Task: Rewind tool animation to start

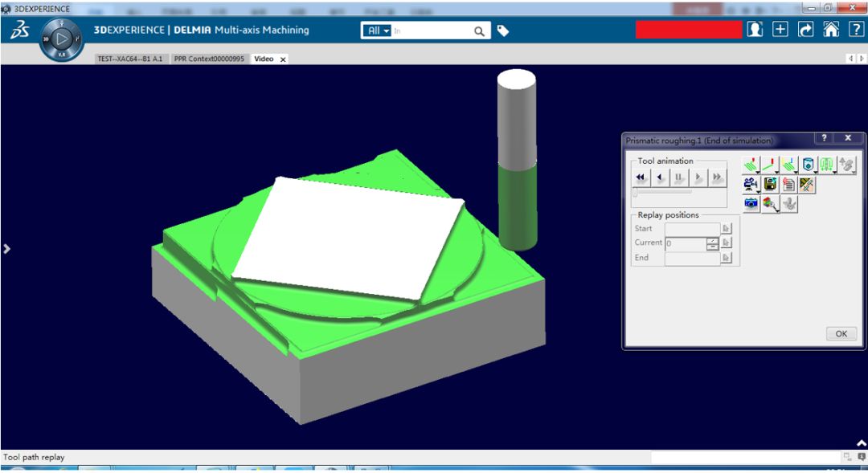Action: point(641,177)
